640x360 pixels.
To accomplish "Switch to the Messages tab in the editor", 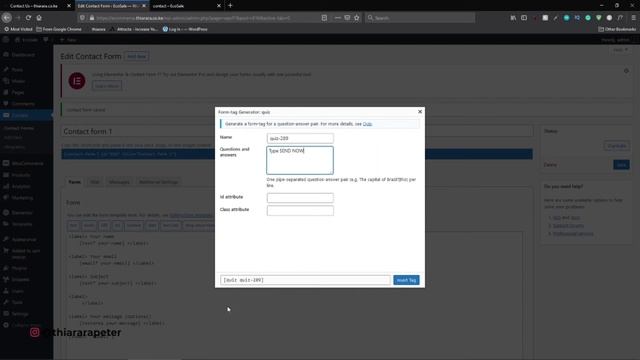I will coord(119,182).
